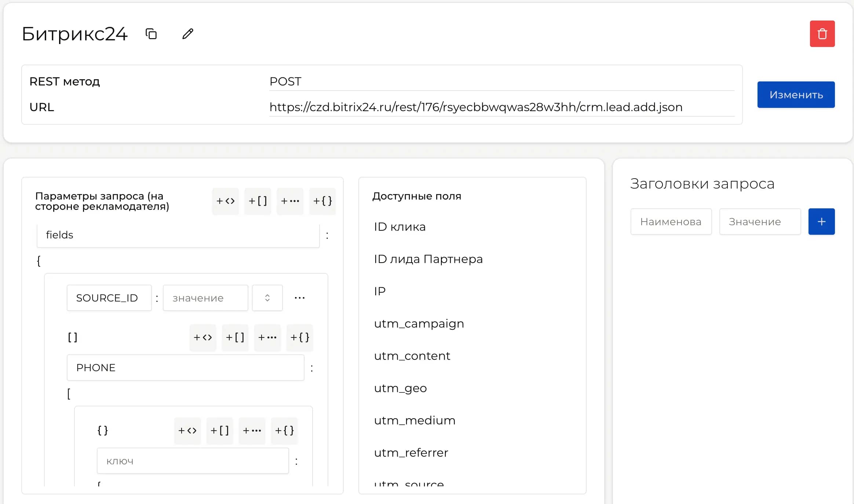Viewport: 854px width, 504px height.
Task: Add an object with +{} icon in parameters header
Action: pyautogui.click(x=322, y=201)
